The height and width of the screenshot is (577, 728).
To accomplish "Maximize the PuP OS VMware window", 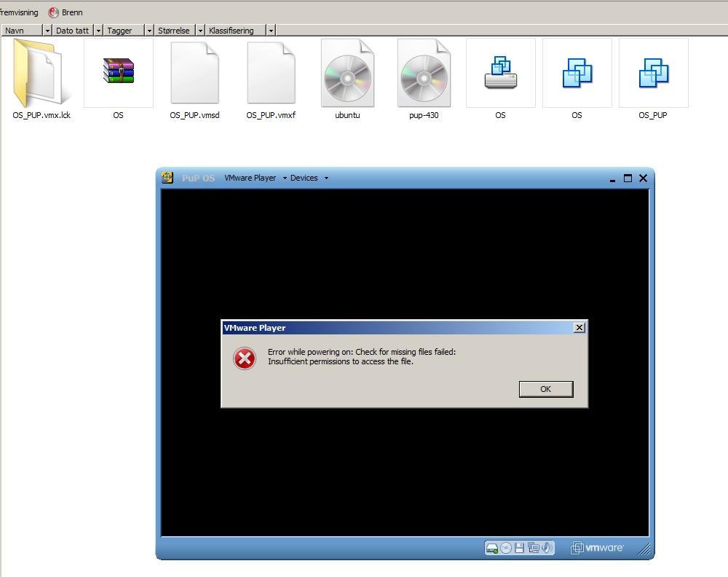I will 628,178.
